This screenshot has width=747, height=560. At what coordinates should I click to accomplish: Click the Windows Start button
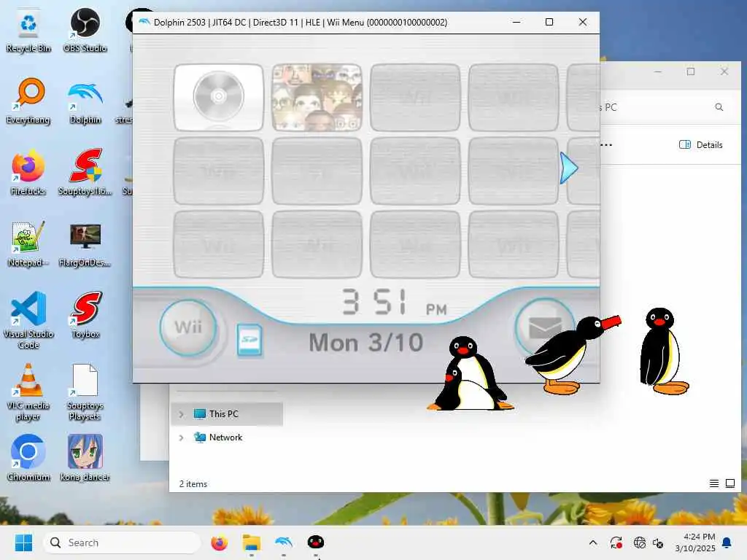tap(23, 542)
